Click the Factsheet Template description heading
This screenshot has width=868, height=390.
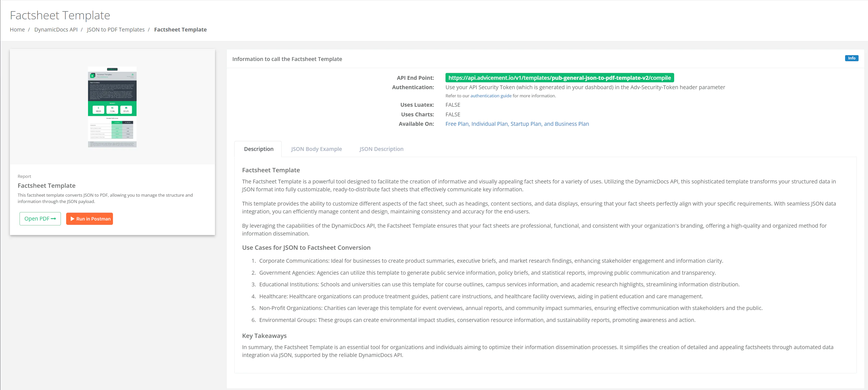tap(271, 170)
